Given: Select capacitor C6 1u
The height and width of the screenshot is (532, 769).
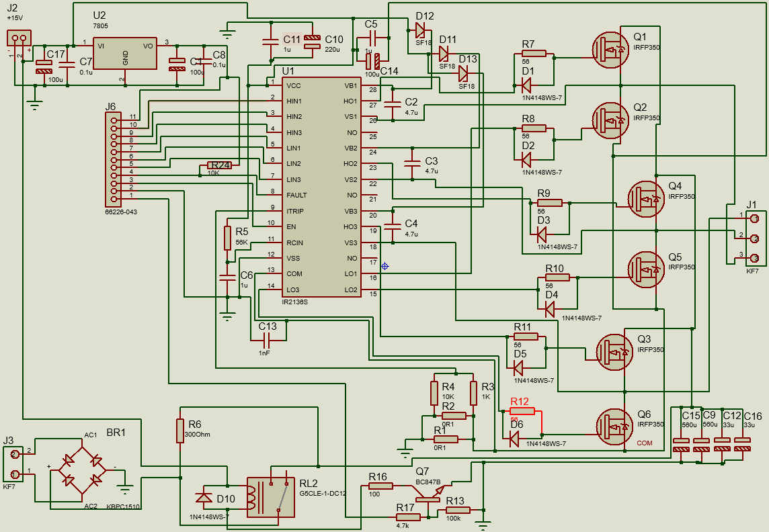Looking at the screenshot, I should pos(227,278).
